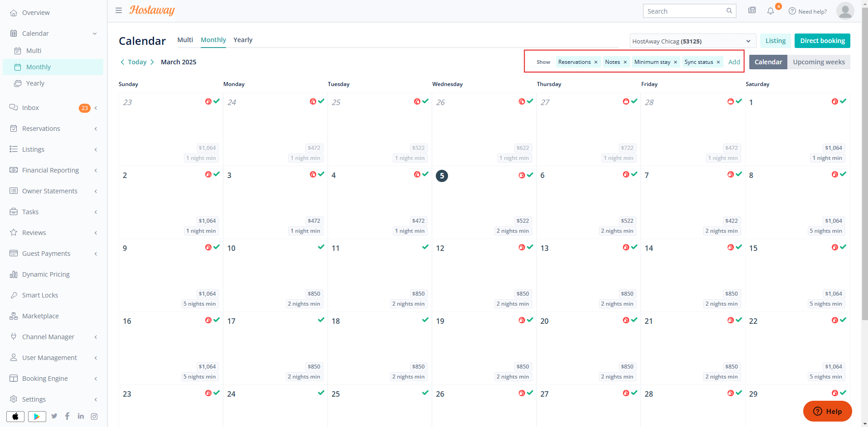Click the $522 price on March 6
This screenshot has height=427, width=868.
(627, 221)
